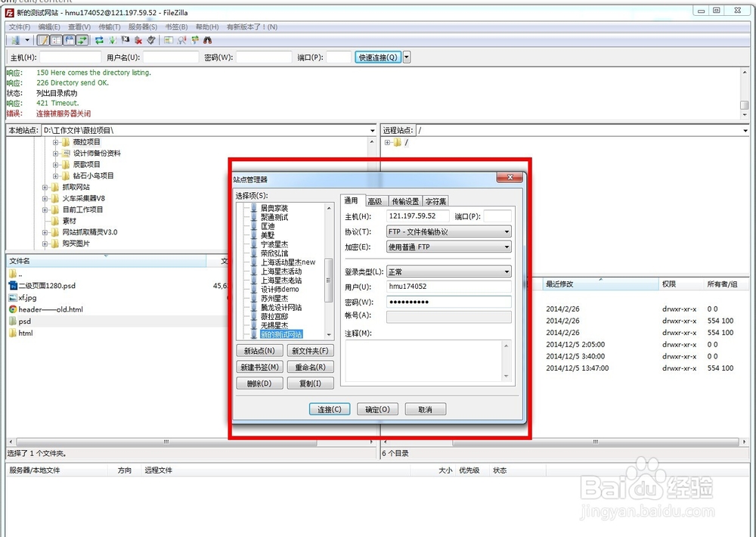Screen dimensions: 756x537
Task: Click the reconnect to last server icon
Action: coord(151,40)
